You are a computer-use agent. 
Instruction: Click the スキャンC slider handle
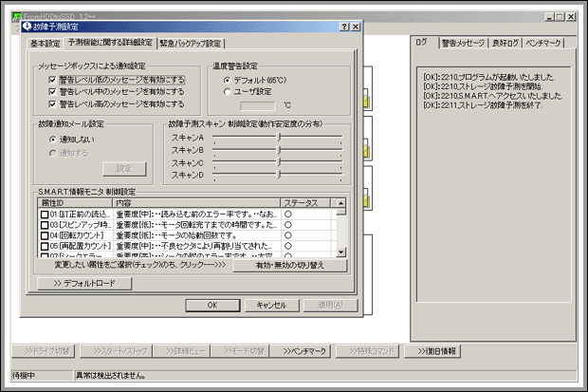[279, 162]
